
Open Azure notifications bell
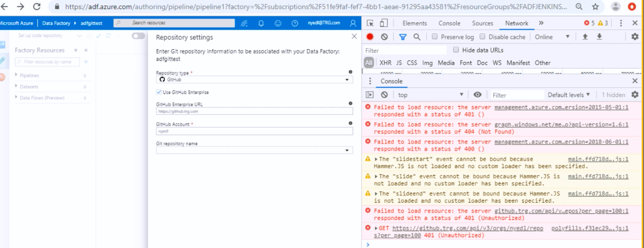(261, 23)
